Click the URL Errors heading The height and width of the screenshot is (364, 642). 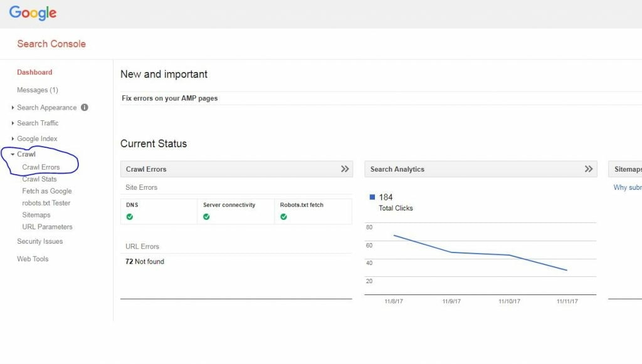coord(142,247)
